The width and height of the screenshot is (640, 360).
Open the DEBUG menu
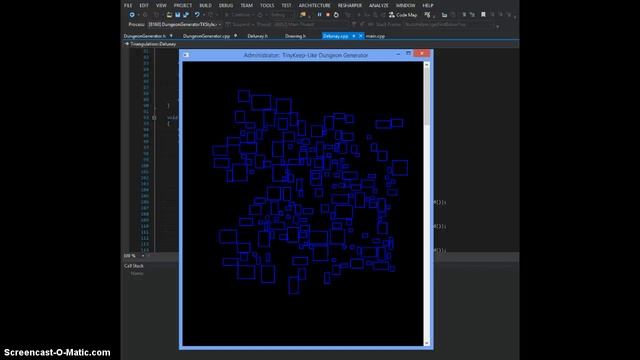(x=226, y=5)
